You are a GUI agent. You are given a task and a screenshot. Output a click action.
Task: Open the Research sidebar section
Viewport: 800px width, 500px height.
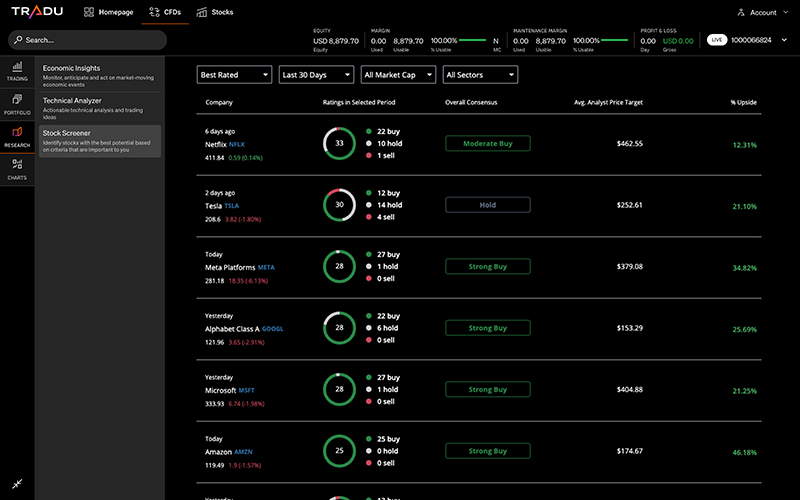point(17,137)
